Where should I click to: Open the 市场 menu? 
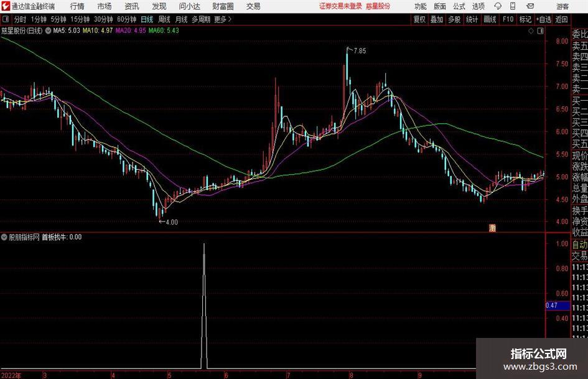point(105,6)
